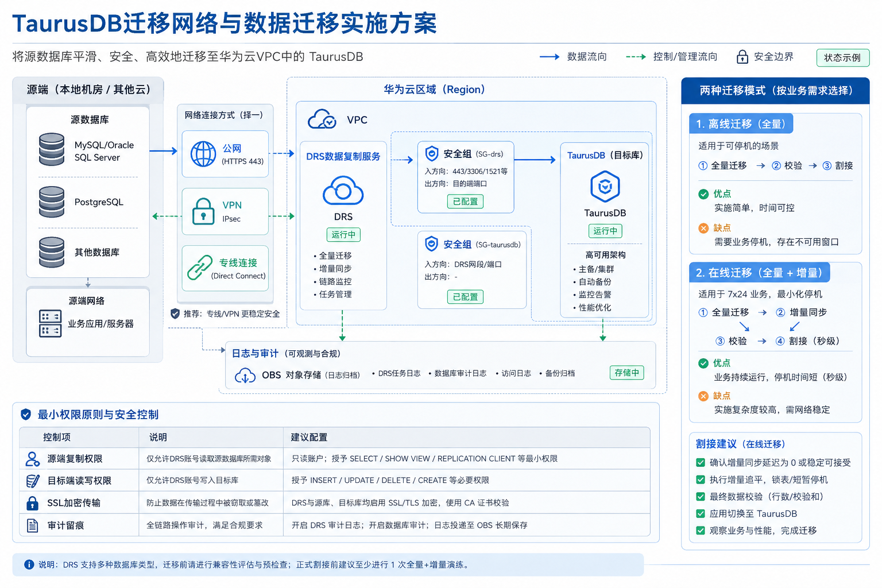Click the shield icon next to 推荐
Viewport: 882px width, 588px height.
click(175, 314)
